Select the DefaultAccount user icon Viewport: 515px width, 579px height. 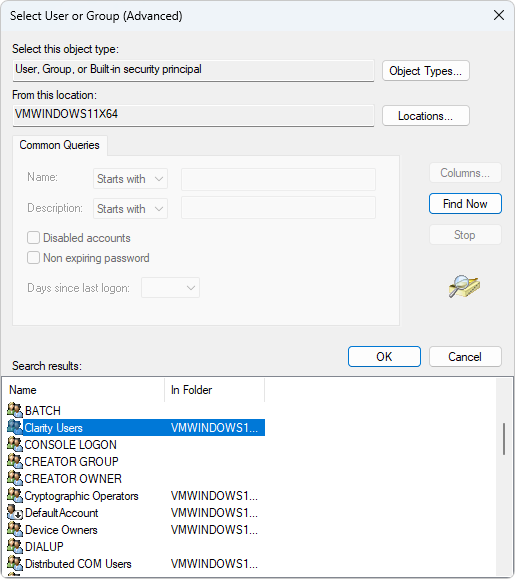tap(15, 512)
